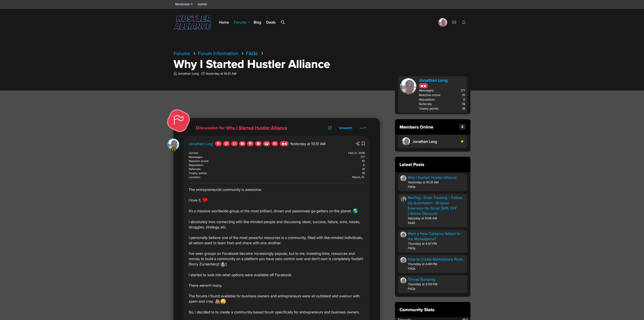Open the ellipsis dropdown beside Unwatch
Screen dimensions: 644x320
pyautogui.click(x=363, y=128)
